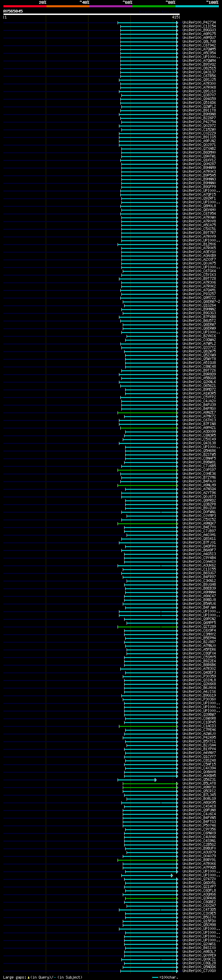Select label UniRef100_C6TB56
The image size is (222, 980).
[199, 76]
